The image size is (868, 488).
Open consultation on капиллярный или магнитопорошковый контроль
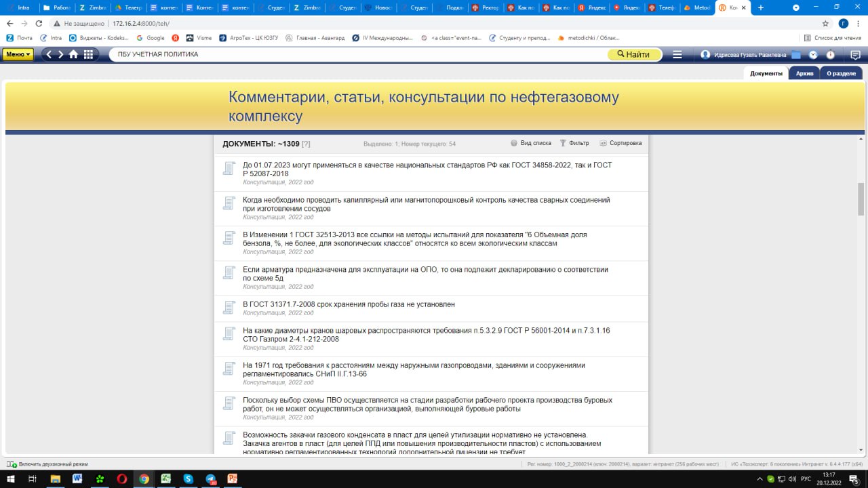427,204
